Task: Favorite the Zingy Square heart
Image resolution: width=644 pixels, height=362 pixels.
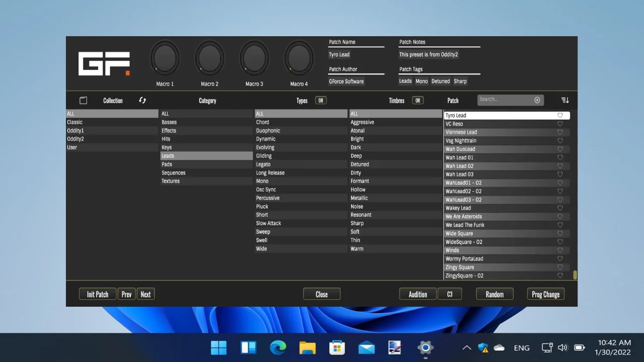Action: coord(560,267)
